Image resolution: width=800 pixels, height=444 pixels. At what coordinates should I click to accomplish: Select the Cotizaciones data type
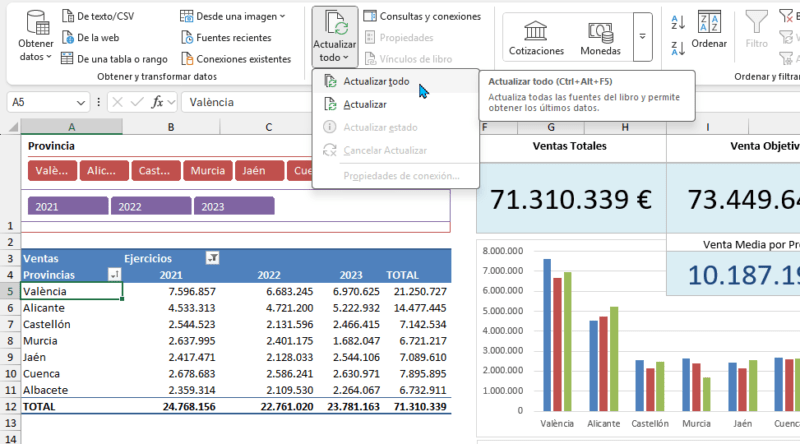click(x=536, y=38)
